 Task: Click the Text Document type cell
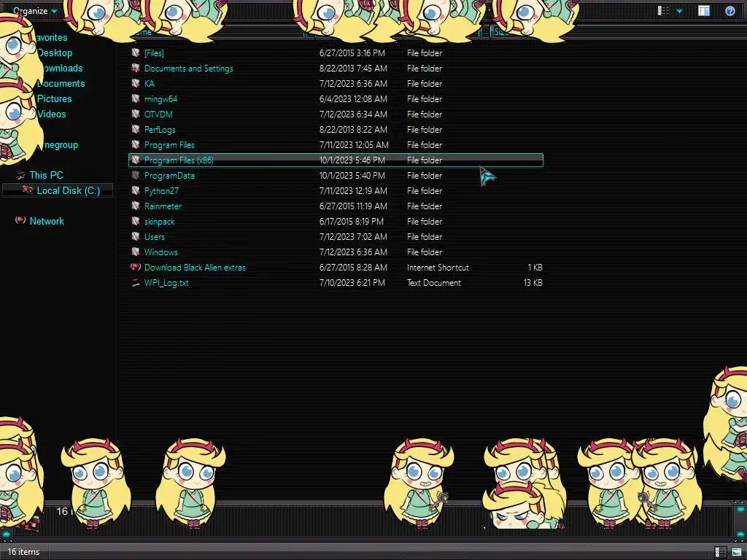[434, 282]
